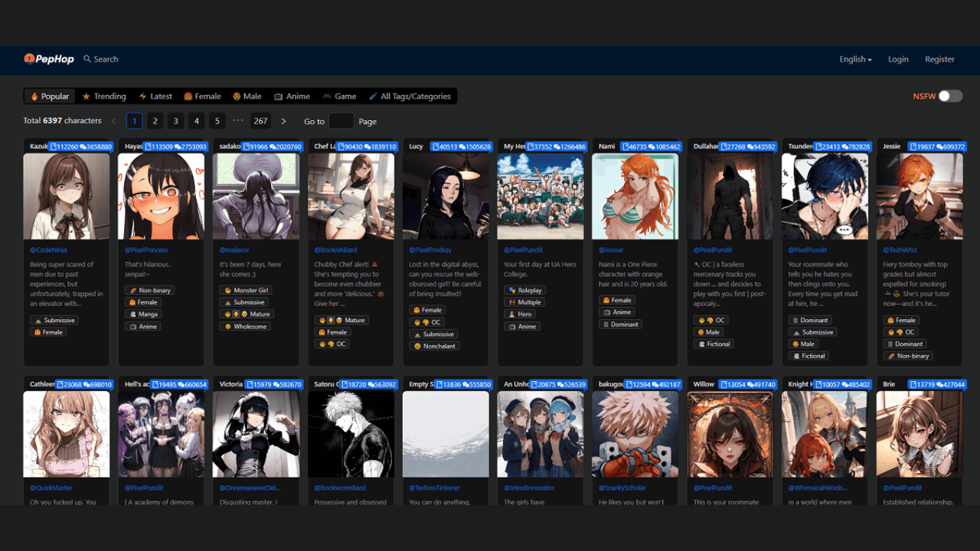Click the Mature tag on Chef card

click(x=341, y=320)
